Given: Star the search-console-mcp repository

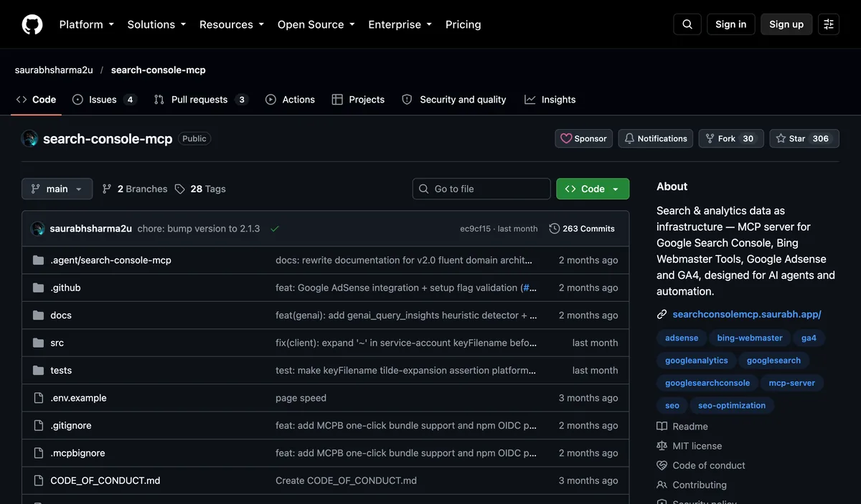Looking at the screenshot, I should coord(804,138).
